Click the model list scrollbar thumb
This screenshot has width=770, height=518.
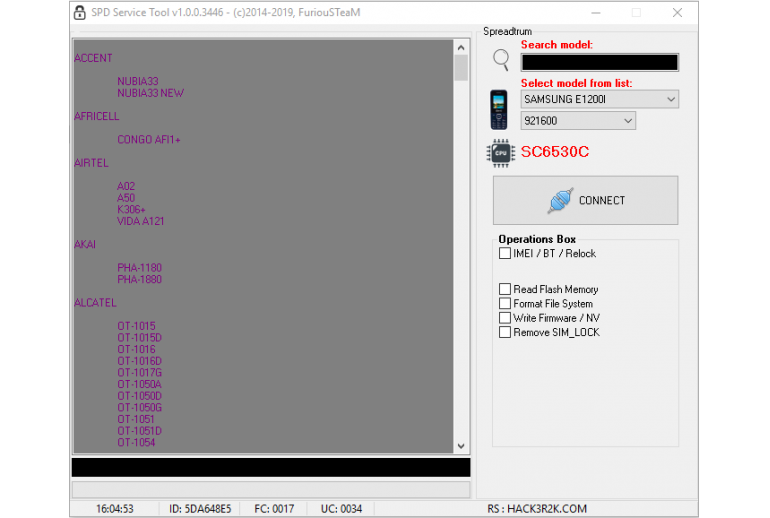pos(461,68)
